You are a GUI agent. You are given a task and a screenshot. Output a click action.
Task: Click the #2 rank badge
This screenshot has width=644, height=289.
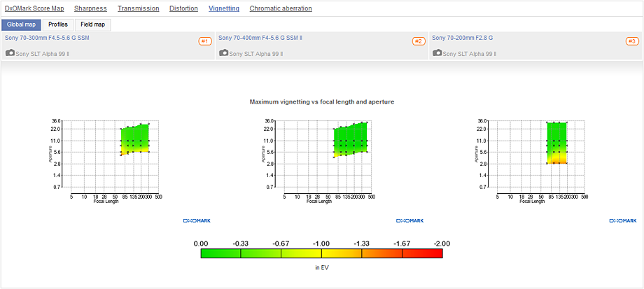point(419,41)
